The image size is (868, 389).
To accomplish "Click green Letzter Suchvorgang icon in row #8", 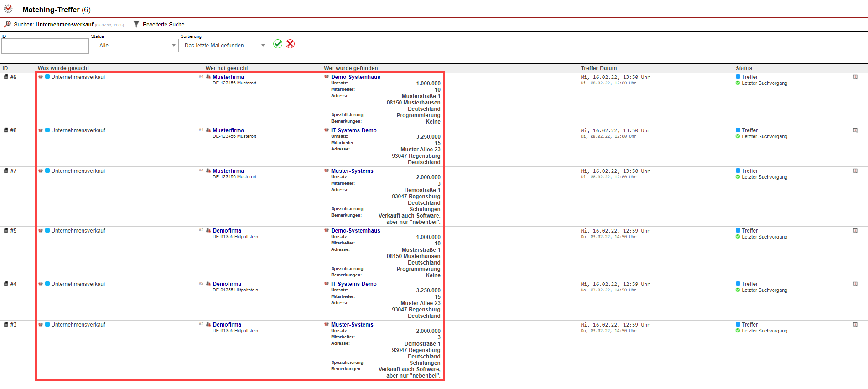I will pos(738,136).
